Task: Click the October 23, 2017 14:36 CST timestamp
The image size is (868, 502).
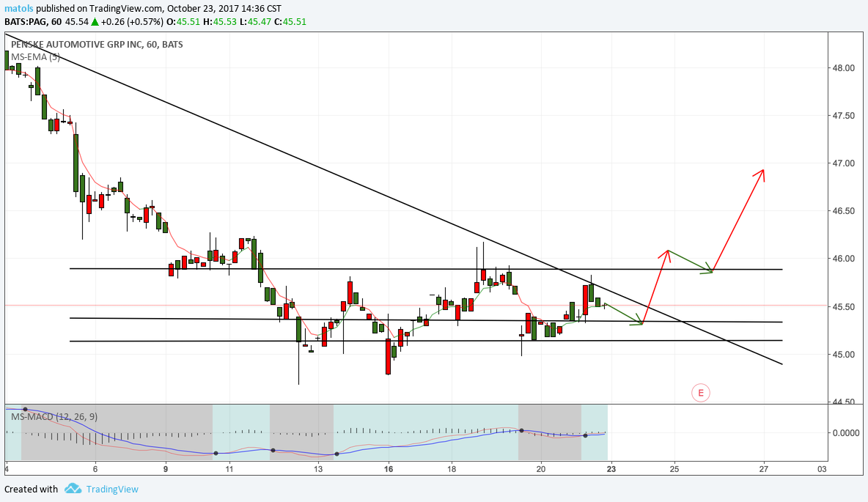Action: (x=224, y=9)
